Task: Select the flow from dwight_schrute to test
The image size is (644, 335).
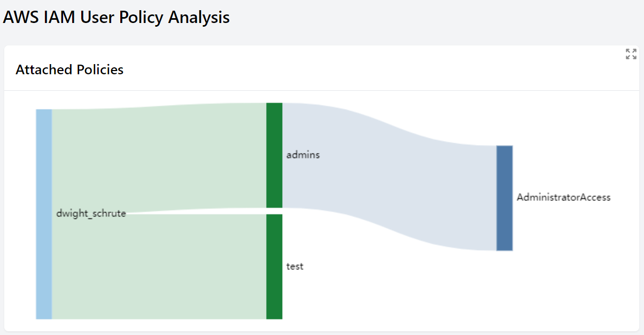Action: (x=160, y=267)
